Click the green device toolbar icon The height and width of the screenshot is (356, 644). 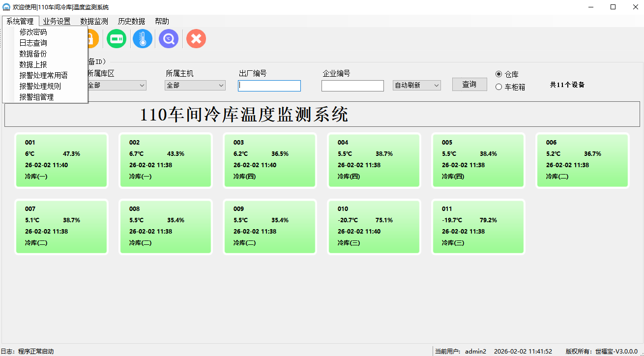117,39
